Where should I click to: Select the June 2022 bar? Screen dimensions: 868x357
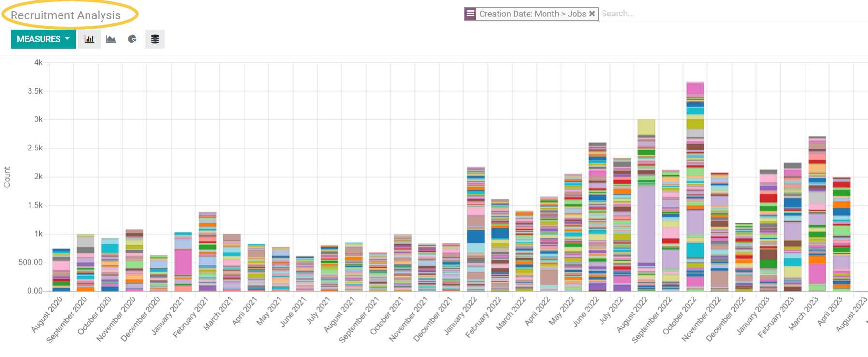point(598,217)
